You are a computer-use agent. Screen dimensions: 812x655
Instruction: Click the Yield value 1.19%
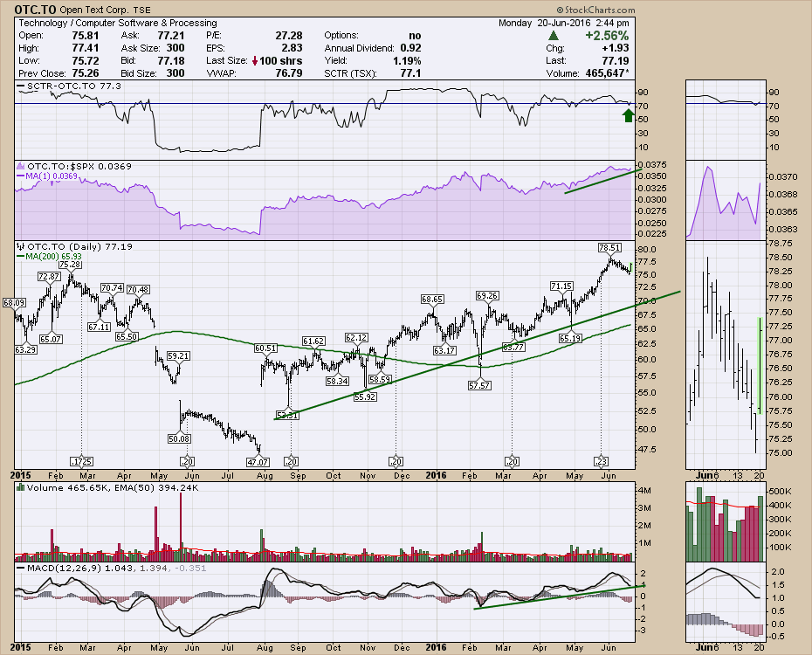click(x=407, y=60)
